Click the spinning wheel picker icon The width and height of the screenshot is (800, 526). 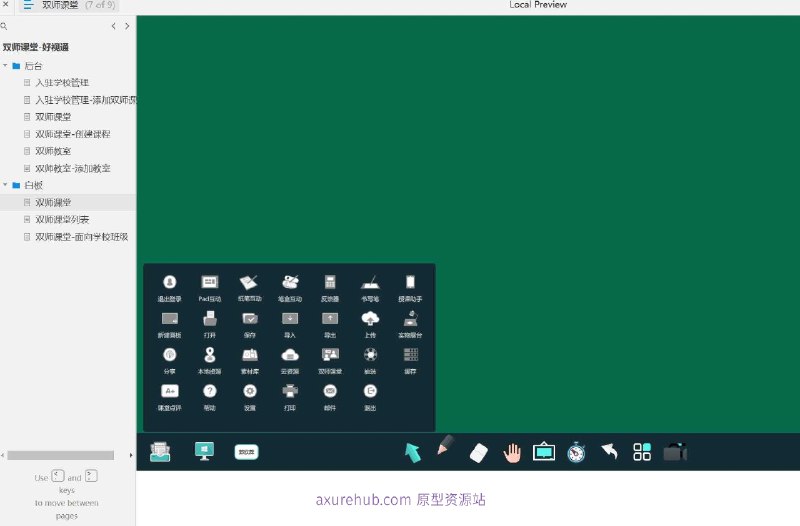coord(370,355)
